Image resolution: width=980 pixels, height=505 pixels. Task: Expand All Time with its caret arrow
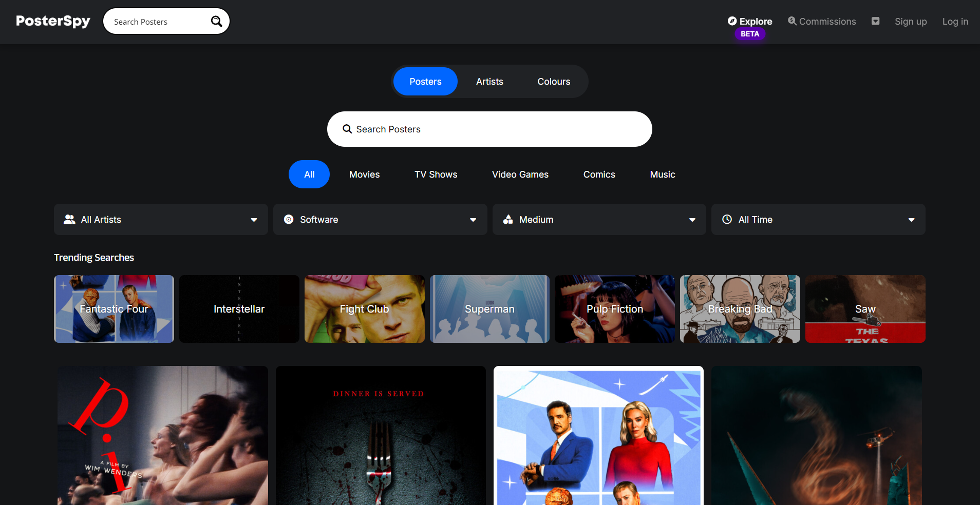coord(912,220)
